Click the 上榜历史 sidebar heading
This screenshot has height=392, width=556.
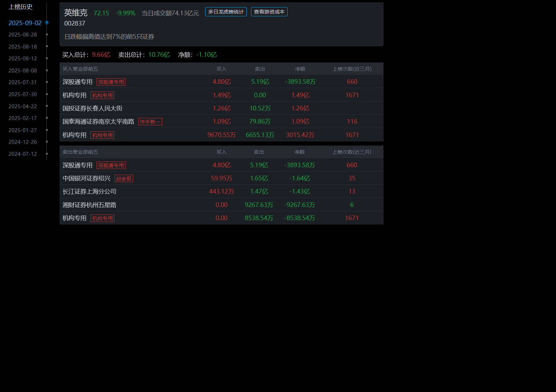pyautogui.click(x=21, y=7)
